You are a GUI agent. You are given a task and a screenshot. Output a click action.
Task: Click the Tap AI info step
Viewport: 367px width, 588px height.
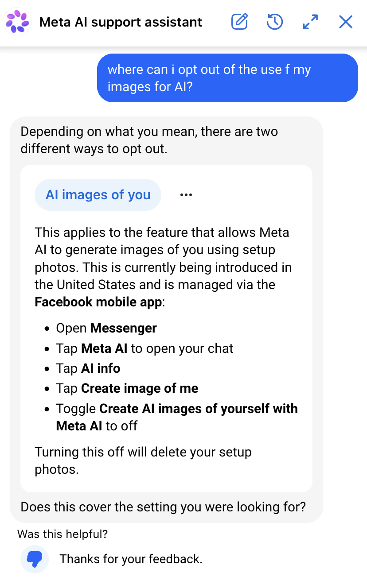88,368
